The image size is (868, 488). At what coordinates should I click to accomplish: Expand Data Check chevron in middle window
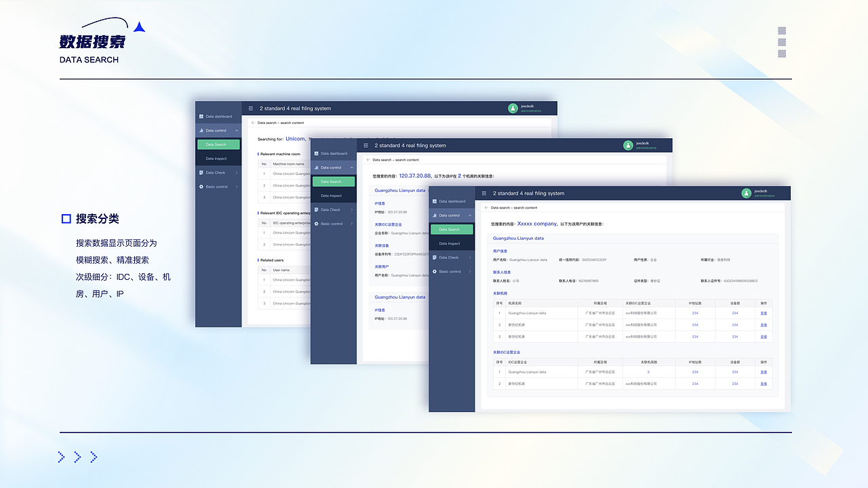click(352, 209)
